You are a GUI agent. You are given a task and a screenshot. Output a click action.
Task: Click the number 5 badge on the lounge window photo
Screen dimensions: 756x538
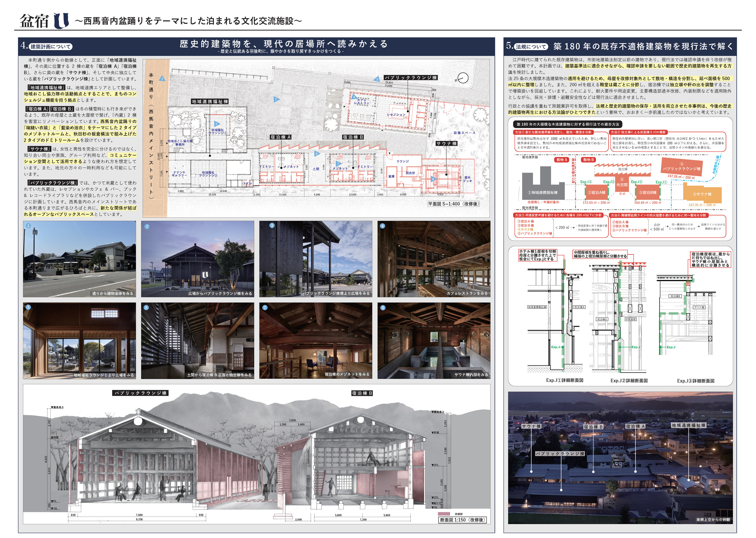[x=28, y=307]
